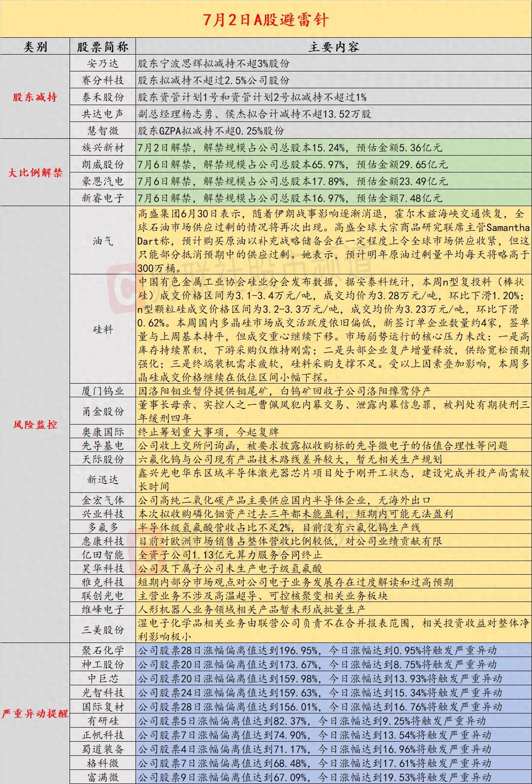Click the 厦门钨业 stock name
Screen dimensions: 532x784
tap(103, 390)
